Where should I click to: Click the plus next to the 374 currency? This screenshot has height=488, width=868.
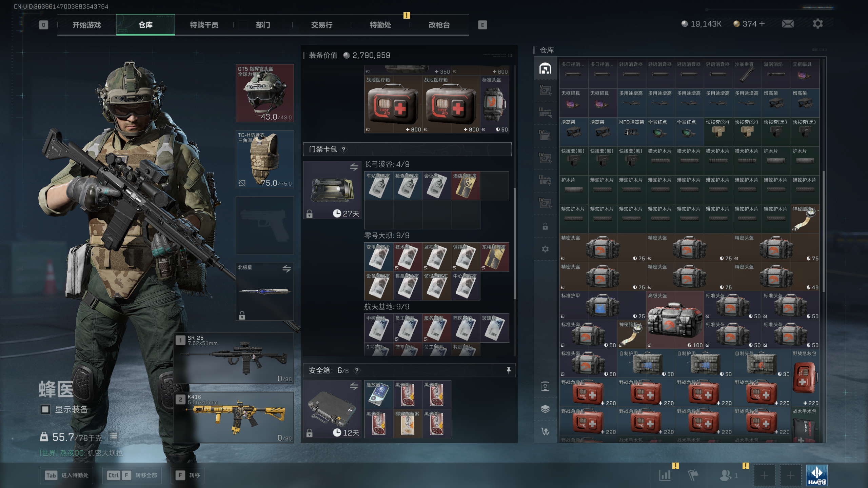point(762,24)
